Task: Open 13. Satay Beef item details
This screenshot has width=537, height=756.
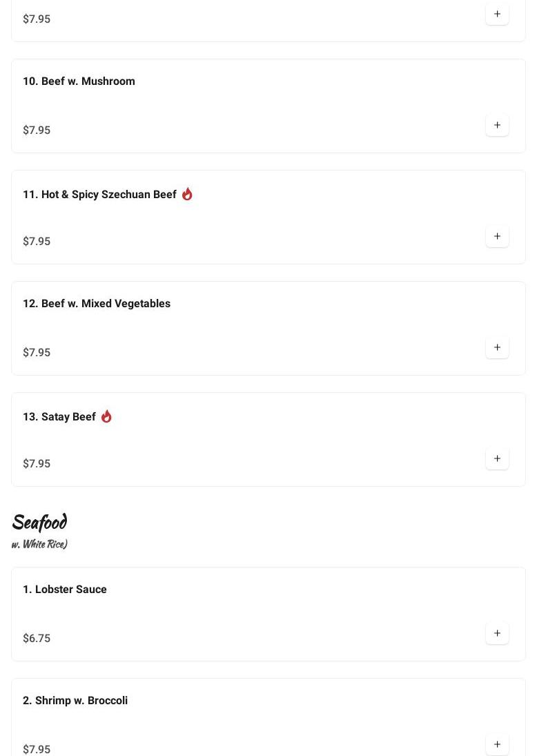Action: point(59,417)
